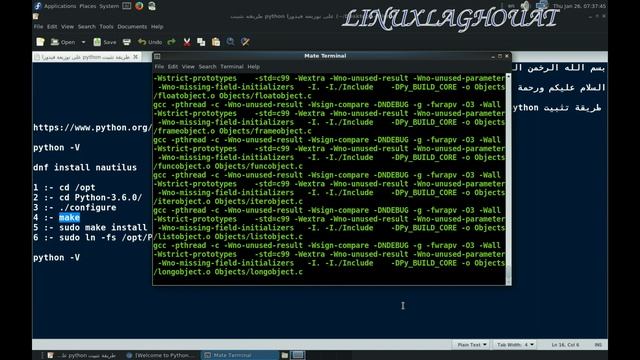Redo with the green arrow icon
The height and width of the screenshot is (360, 640).
[x=171, y=42]
